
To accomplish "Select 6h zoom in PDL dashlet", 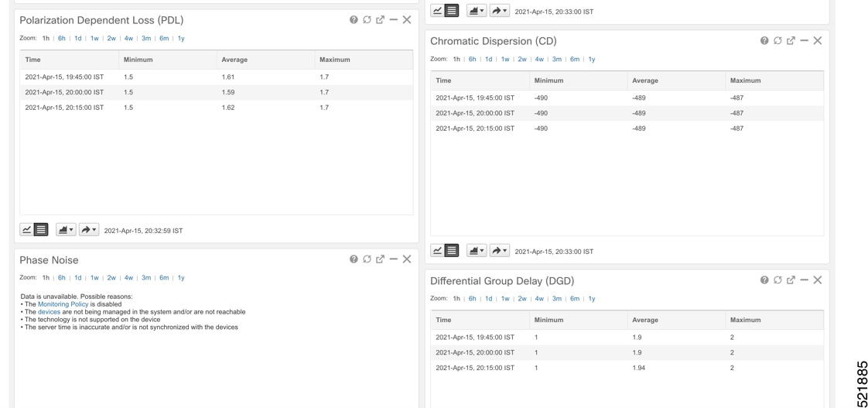I will (x=62, y=38).
